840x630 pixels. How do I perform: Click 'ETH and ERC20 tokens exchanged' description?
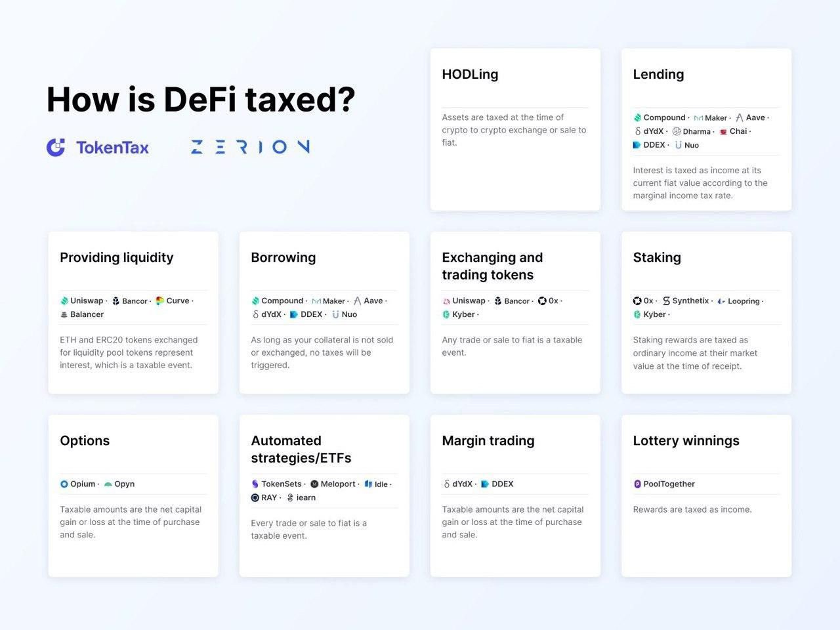click(129, 352)
